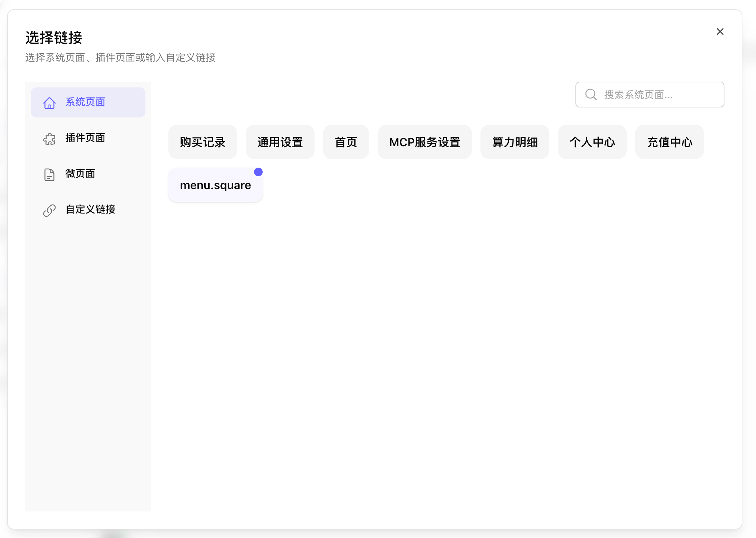
Task: Open the 微页面 section
Action: click(80, 174)
